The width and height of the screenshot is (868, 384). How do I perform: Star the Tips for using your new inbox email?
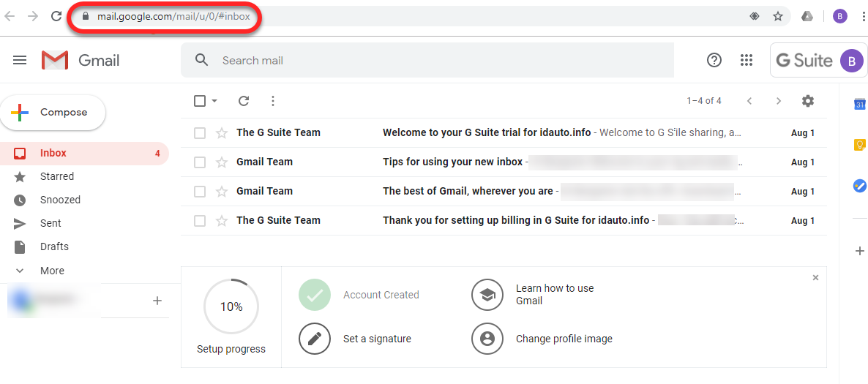pyautogui.click(x=222, y=162)
